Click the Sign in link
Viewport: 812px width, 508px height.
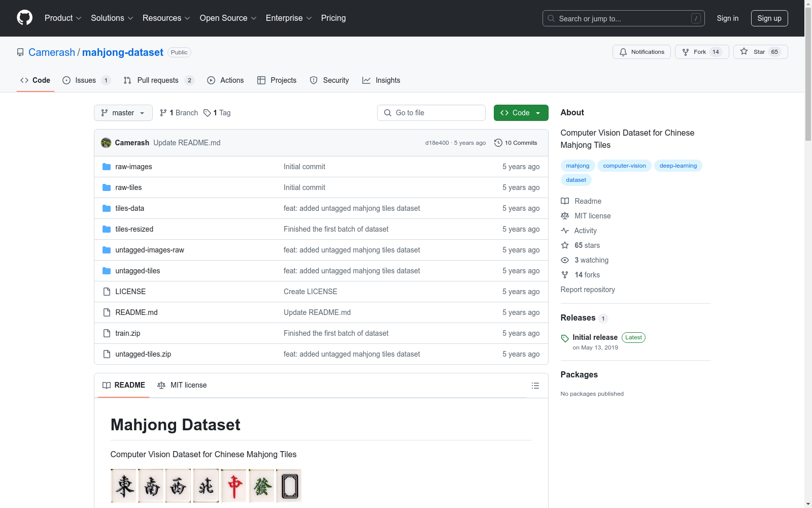728,18
